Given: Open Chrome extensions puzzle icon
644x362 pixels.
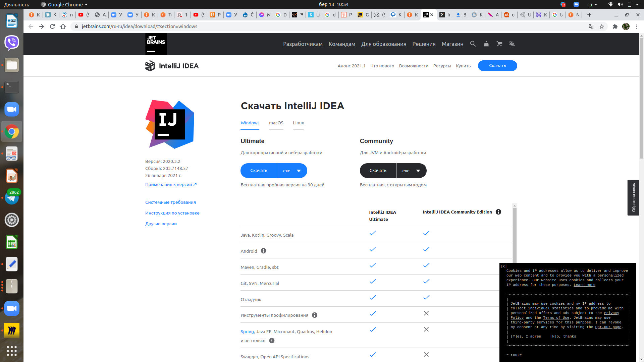Looking at the screenshot, I should (615, 26).
